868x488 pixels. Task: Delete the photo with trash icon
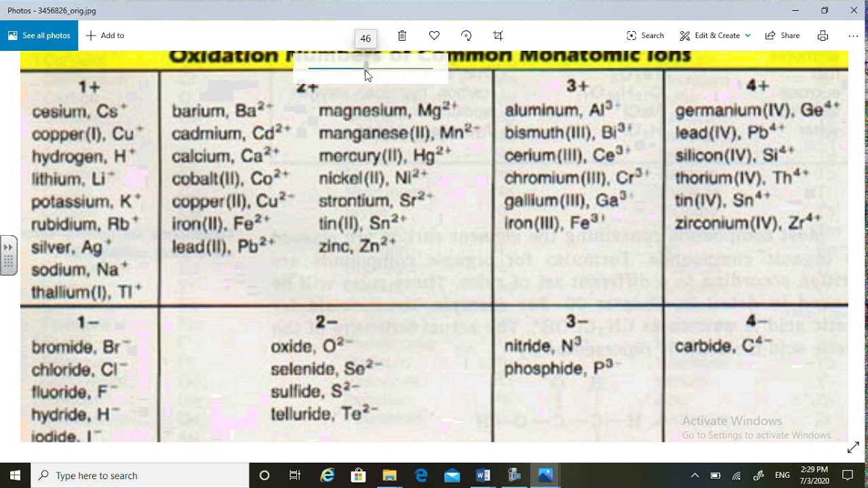pos(402,35)
